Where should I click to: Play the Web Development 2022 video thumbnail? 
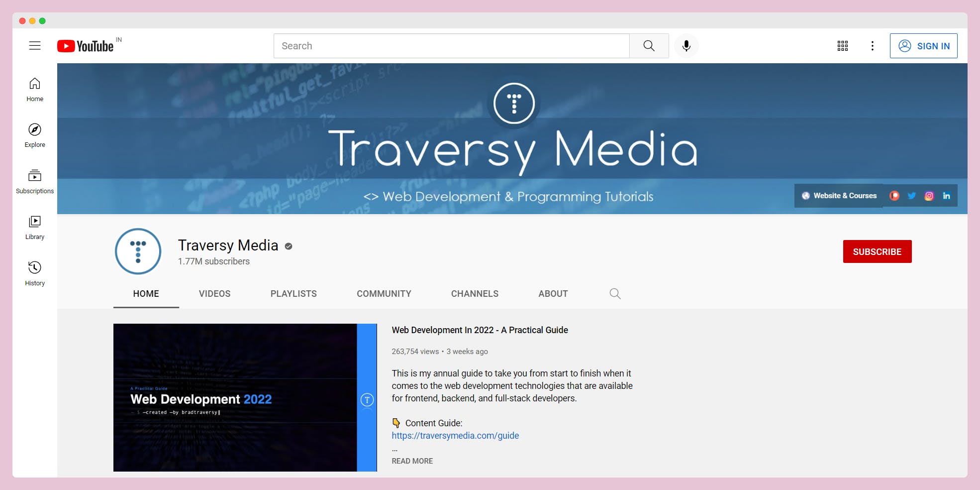pos(245,397)
